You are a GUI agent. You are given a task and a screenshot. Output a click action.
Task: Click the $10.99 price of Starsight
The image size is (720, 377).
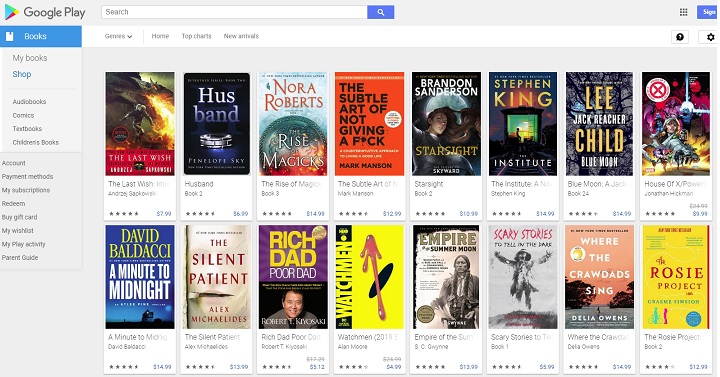468,214
